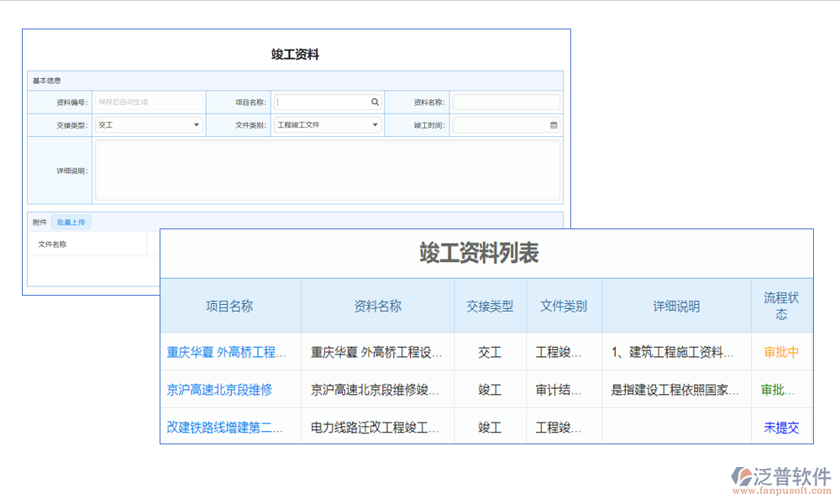Click the 项目名称 search input box
The width and height of the screenshot is (840, 504).
point(323,101)
